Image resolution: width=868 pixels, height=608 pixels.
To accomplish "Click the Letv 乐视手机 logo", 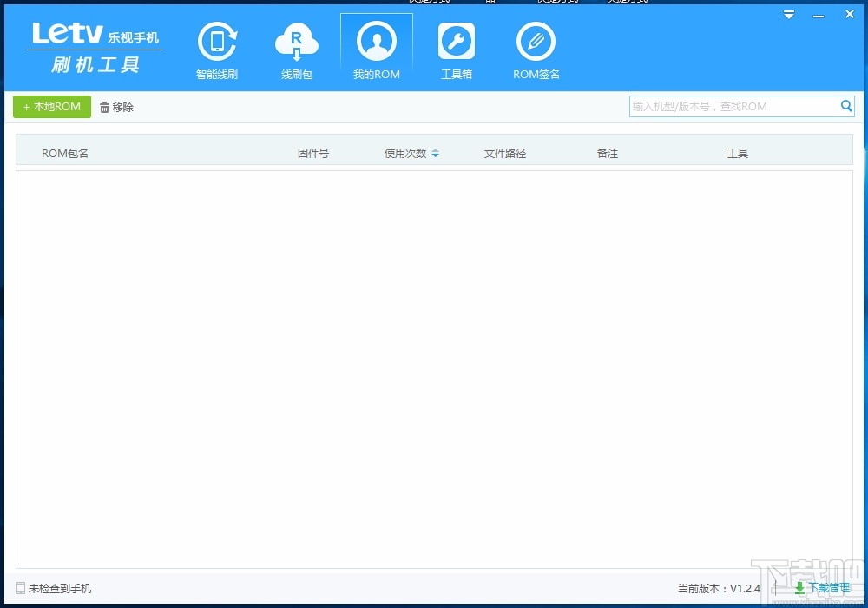I will point(95,48).
